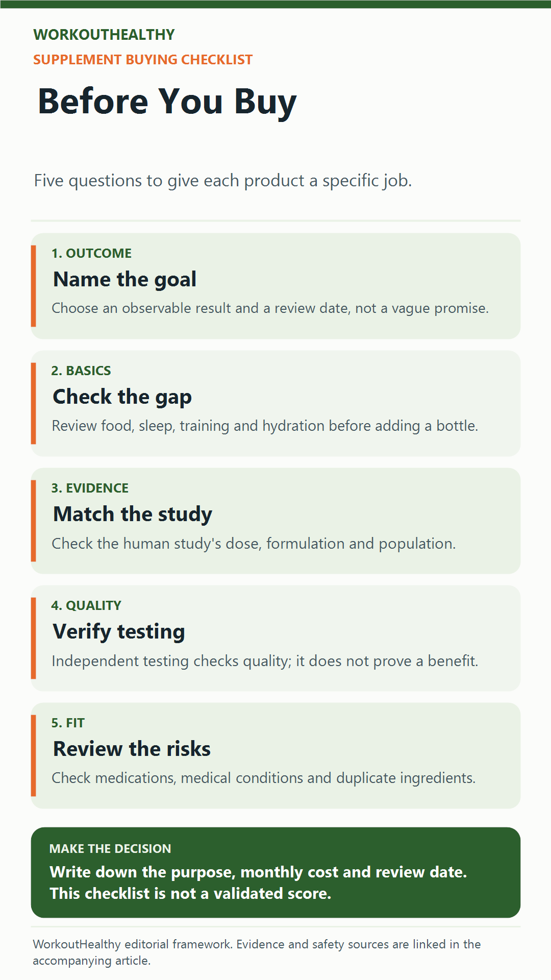Select the Independent testing description text
The image size is (551, 980).
pos(265,661)
